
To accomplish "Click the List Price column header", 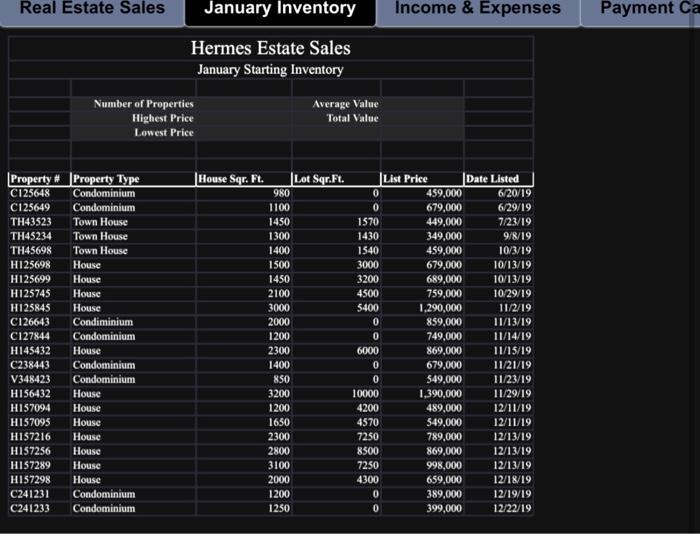I will [x=422, y=179].
